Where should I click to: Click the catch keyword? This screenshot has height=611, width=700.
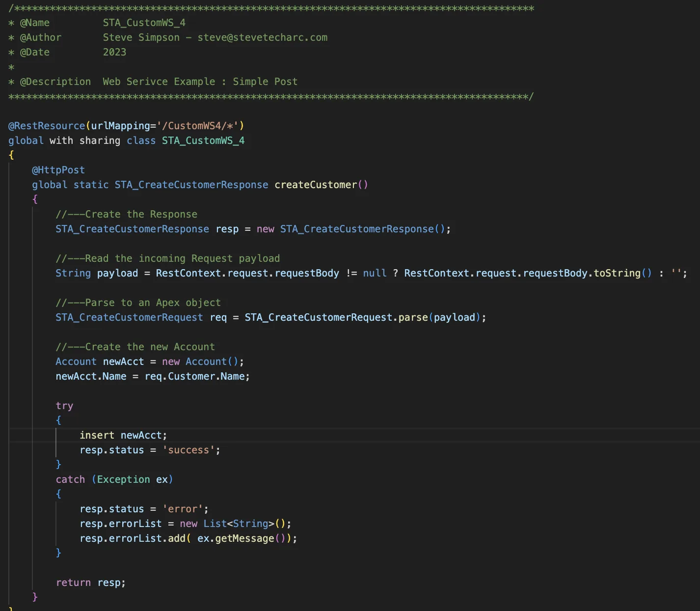pos(70,479)
